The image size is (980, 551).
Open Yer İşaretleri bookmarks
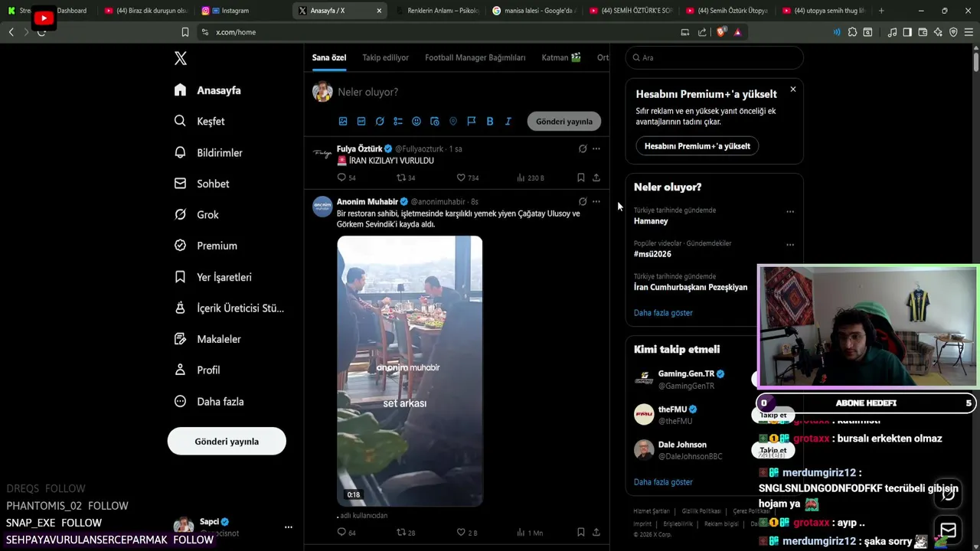point(213,277)
